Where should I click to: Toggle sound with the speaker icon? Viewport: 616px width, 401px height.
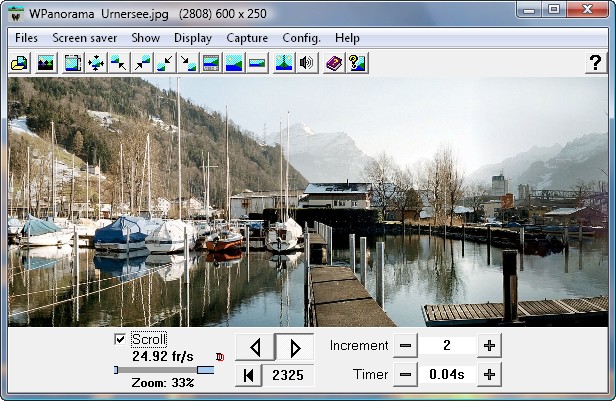click(x=307, y=63)
